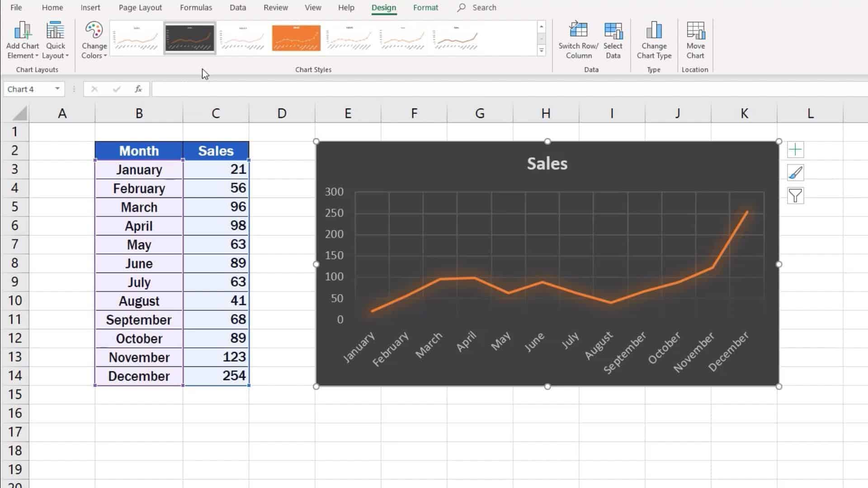
Task: Open the Quick Layout gallery
Action: click(55, 38)
